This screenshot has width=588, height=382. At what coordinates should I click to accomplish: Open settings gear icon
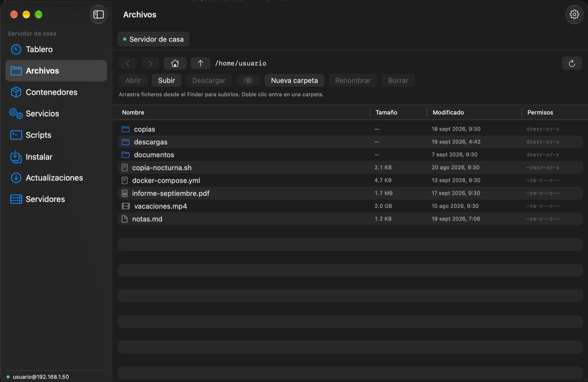pos(574,15)
